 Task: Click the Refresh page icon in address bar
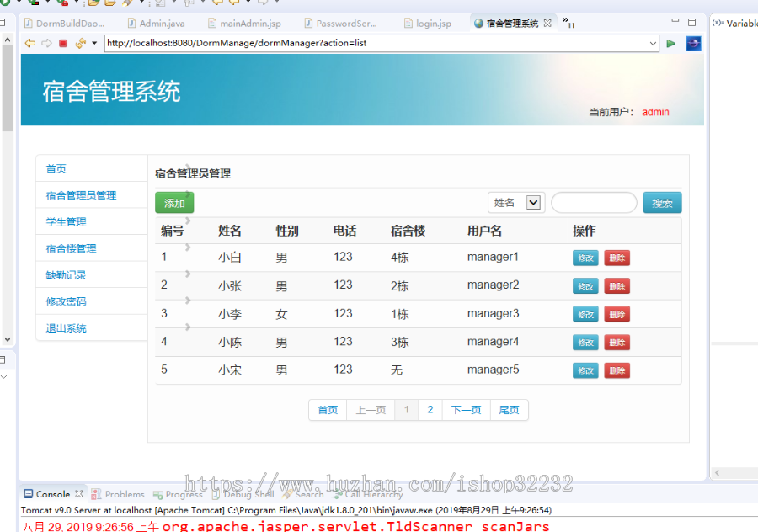point(80,43)
